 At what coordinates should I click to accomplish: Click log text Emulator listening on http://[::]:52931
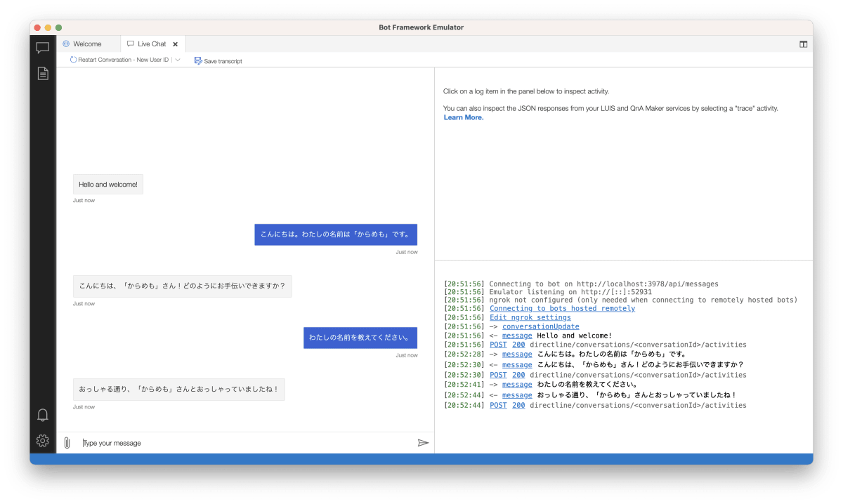[x=570, y=292]
